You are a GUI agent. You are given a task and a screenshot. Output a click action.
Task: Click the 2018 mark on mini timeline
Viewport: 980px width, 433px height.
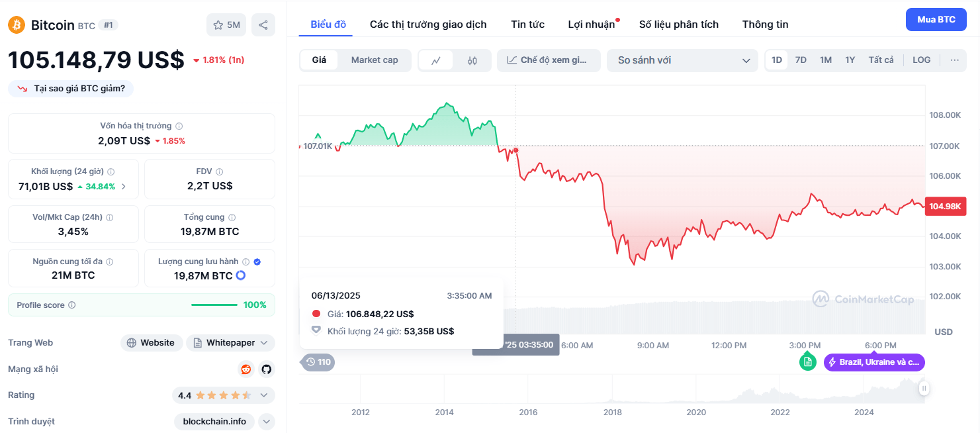pyautogui.click(x=612, y=412)
